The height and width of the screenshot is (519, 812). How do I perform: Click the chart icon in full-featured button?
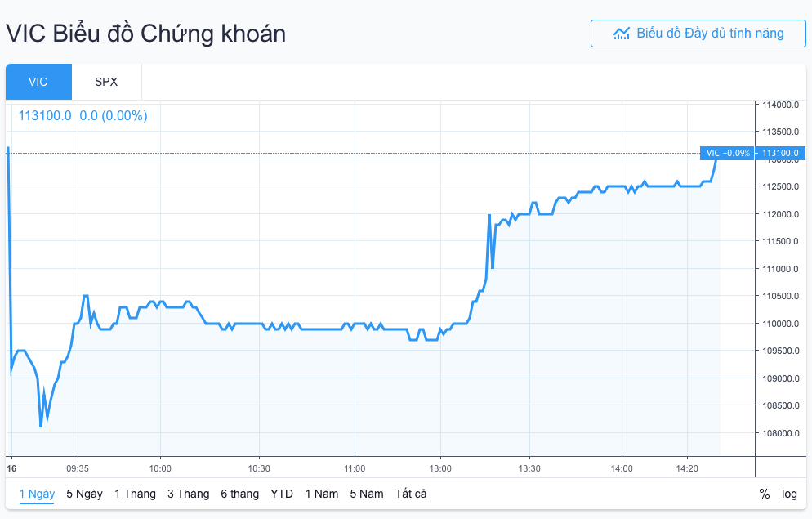tap(622, 34)
